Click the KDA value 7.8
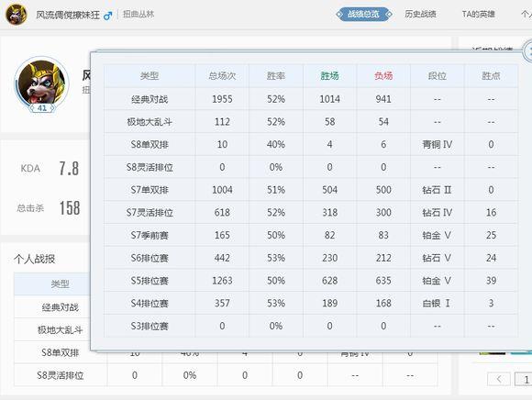Viewport: 532px width, 400px height. pos(69,169)
